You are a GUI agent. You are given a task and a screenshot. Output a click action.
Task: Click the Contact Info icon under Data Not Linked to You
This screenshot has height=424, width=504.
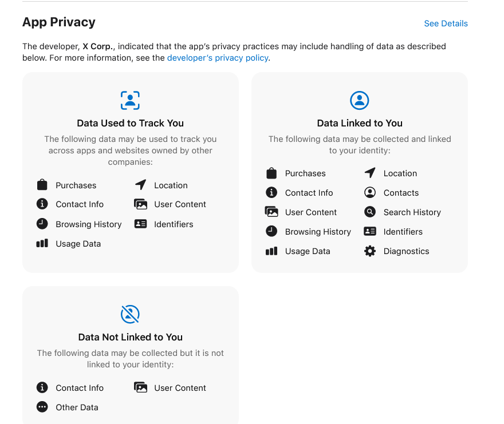tap(42, 387)
